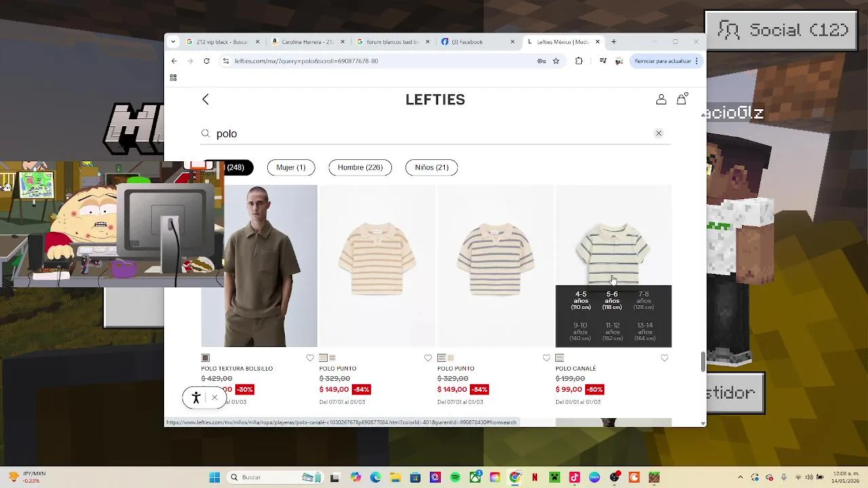Choose size 11-12 años option

click(612, 331)
